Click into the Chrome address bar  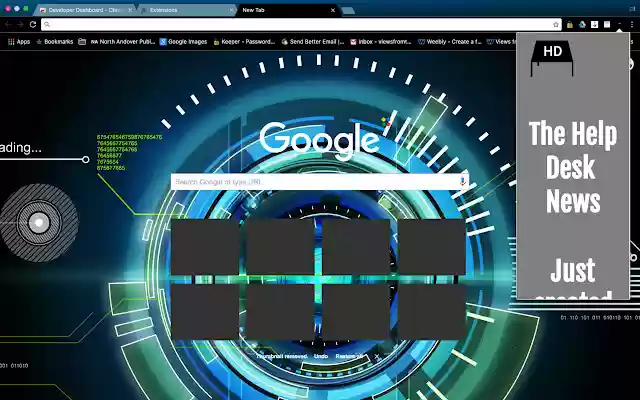pyautogui.click(x=301, y=24)
